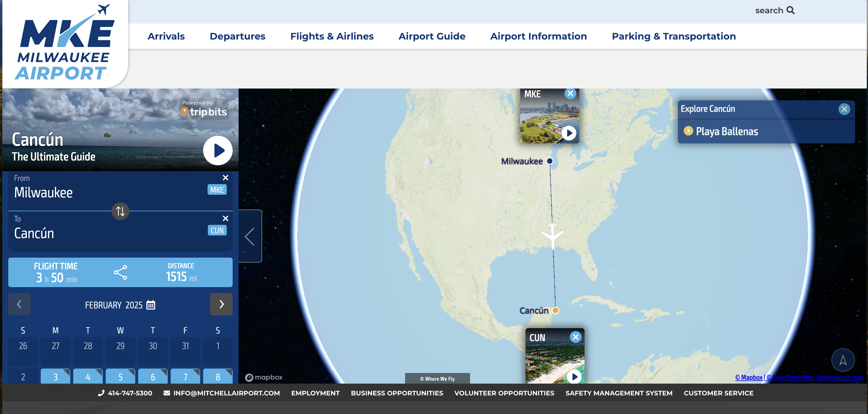Image resolution: width=868 pixels, height=414 pixels.
Task: Collapse the flight search side panel
Action: point(250,236)
